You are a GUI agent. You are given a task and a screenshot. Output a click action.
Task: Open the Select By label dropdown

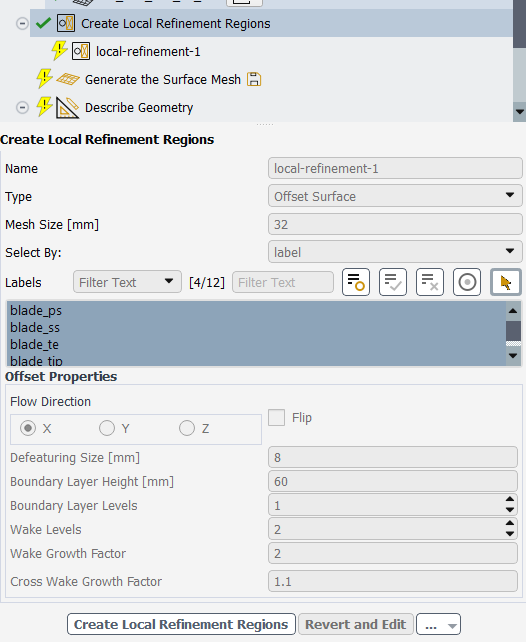point(395,252)
